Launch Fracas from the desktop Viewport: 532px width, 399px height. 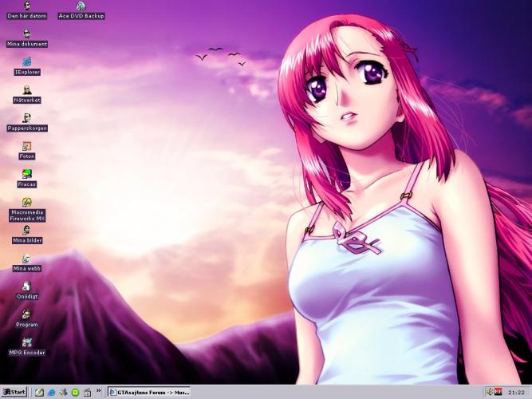click(x=26, y=175)
